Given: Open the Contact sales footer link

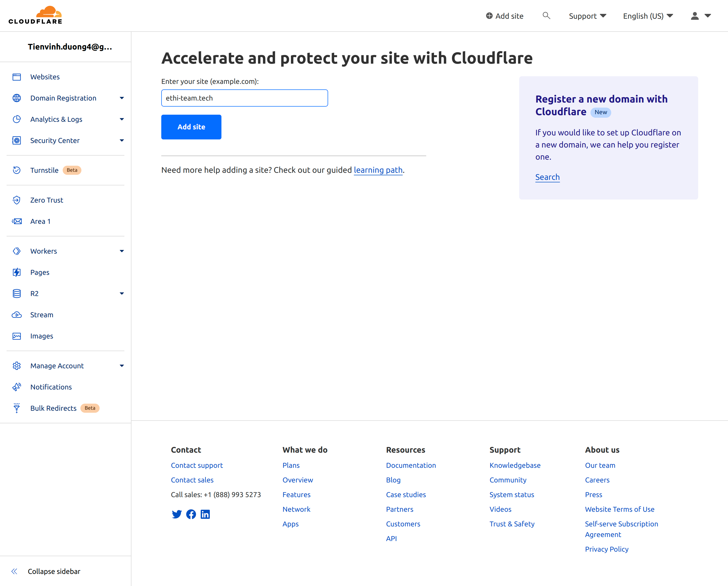Looking at the screenshot, I should (192, 480).
